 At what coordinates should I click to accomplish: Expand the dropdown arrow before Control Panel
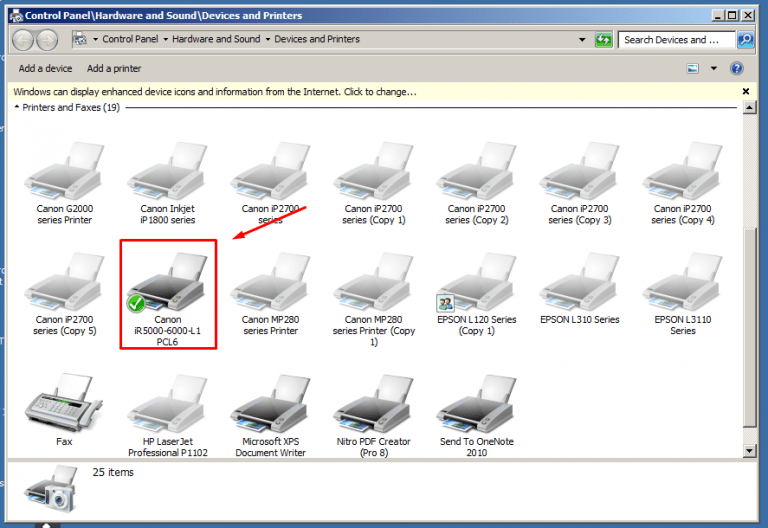point(96,39)
